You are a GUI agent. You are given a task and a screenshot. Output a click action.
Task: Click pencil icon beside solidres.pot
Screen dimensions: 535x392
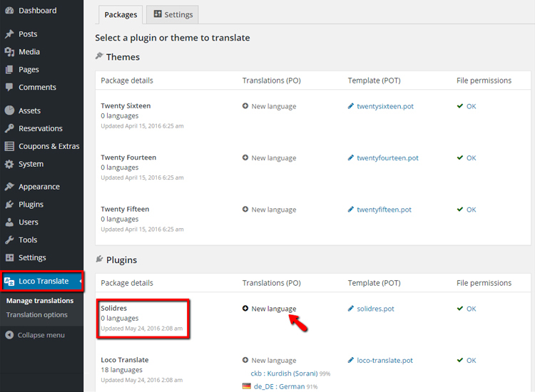click(350, 309)
